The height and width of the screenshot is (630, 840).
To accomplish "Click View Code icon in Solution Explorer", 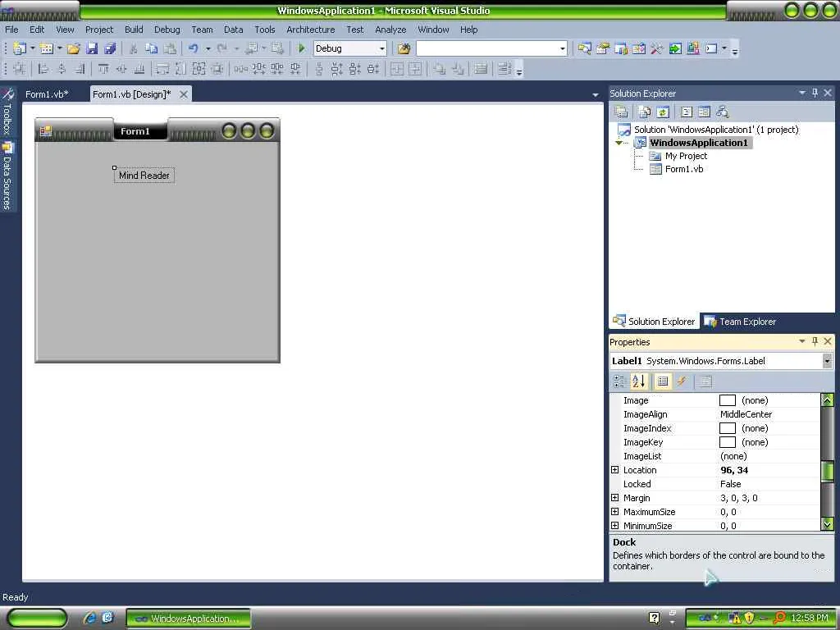I will (687, 112).
